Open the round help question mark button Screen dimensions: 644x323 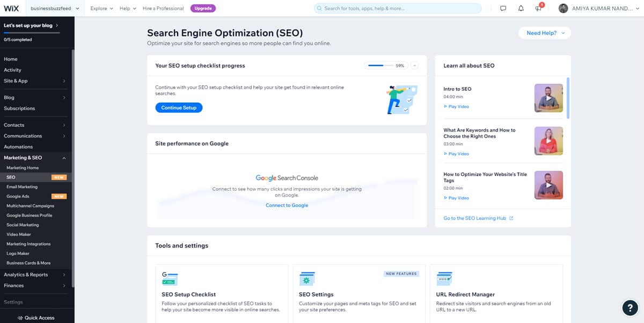[x=630, y=307]
